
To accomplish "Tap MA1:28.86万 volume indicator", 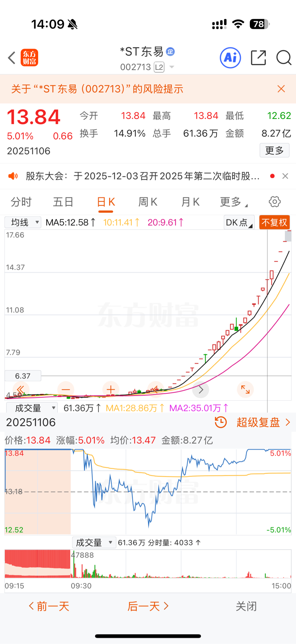I will (135, 408).
